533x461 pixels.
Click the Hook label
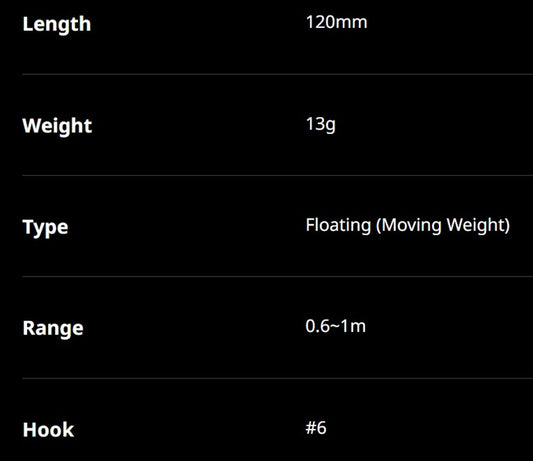[48, 430]
